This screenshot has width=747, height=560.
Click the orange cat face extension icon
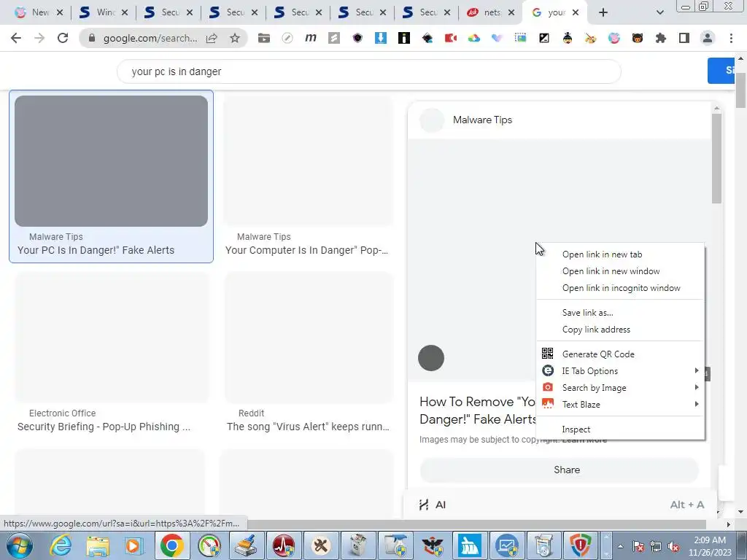tap(638, 38)
